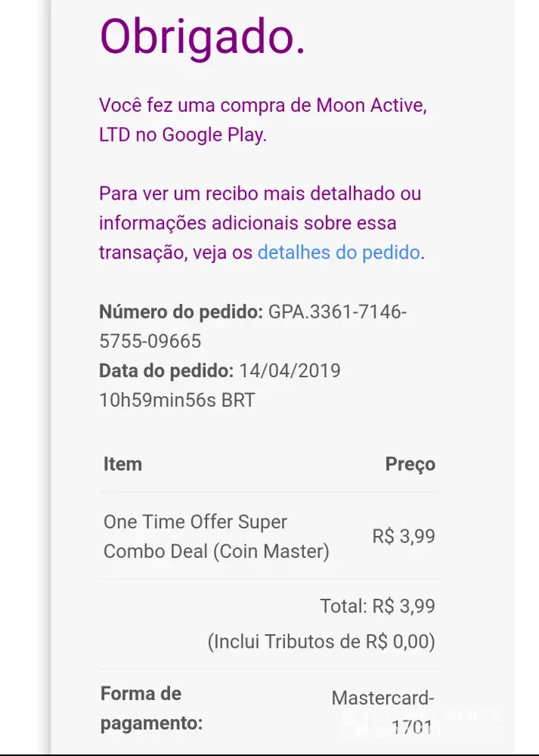The image size is (539, 756).
Task: Click the "Preço" column header
Action: pos(410,464)
